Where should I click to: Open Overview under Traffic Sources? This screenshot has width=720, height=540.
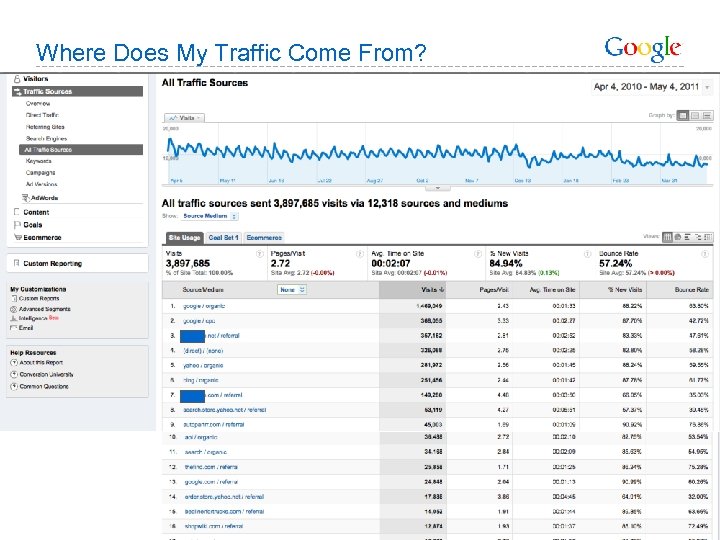point(38,104)
